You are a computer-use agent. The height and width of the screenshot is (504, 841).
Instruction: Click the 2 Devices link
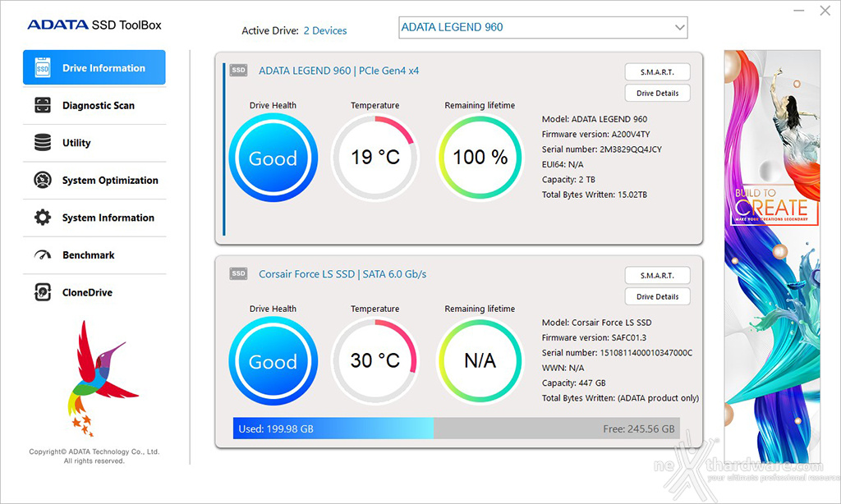(x=325, y=31)
